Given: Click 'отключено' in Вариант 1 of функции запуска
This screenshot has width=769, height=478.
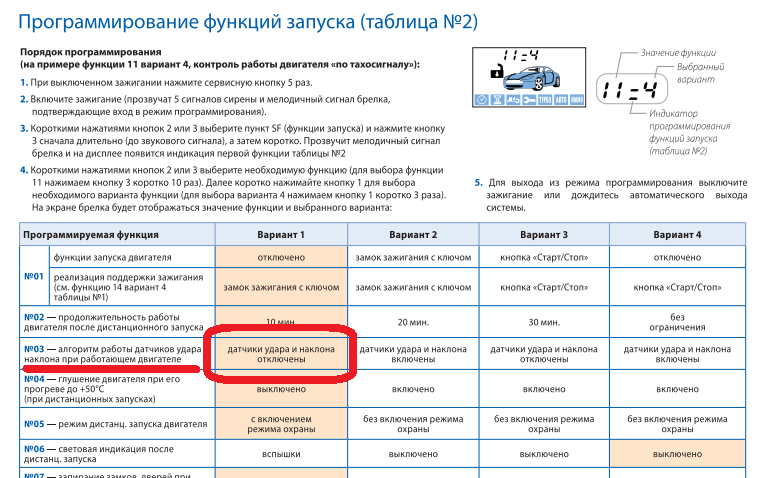Looking at the screenshot, I should point(281,257).
